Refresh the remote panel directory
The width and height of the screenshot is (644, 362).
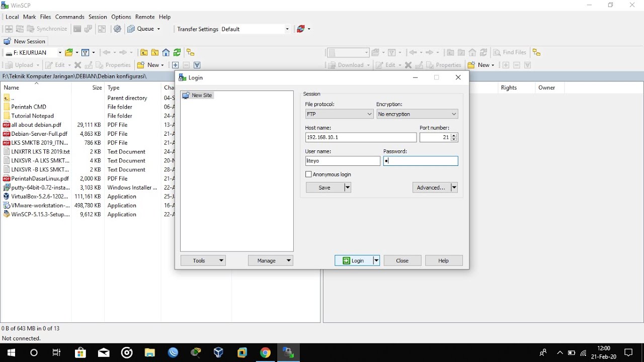[x=484, y=52]
